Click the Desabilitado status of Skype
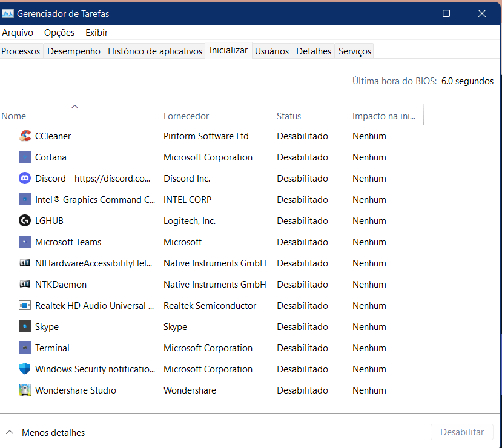 click(302, 326)
